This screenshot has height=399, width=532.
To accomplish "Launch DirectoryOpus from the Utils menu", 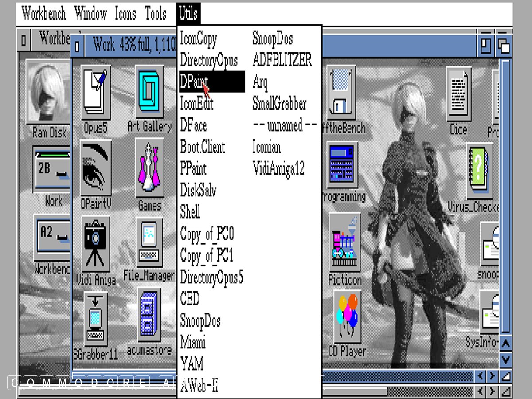I will point(209,60).
